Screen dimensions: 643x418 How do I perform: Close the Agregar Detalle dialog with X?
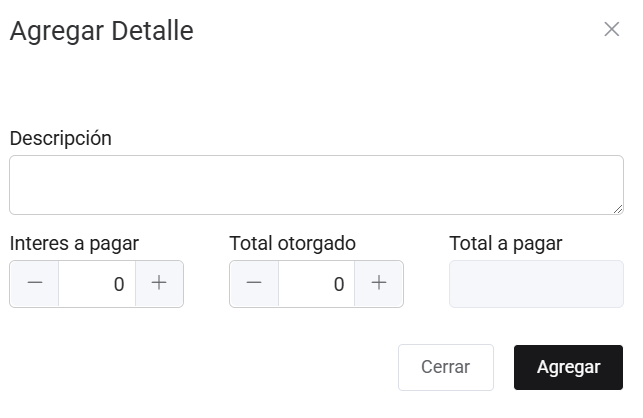(x=612, y=29)
